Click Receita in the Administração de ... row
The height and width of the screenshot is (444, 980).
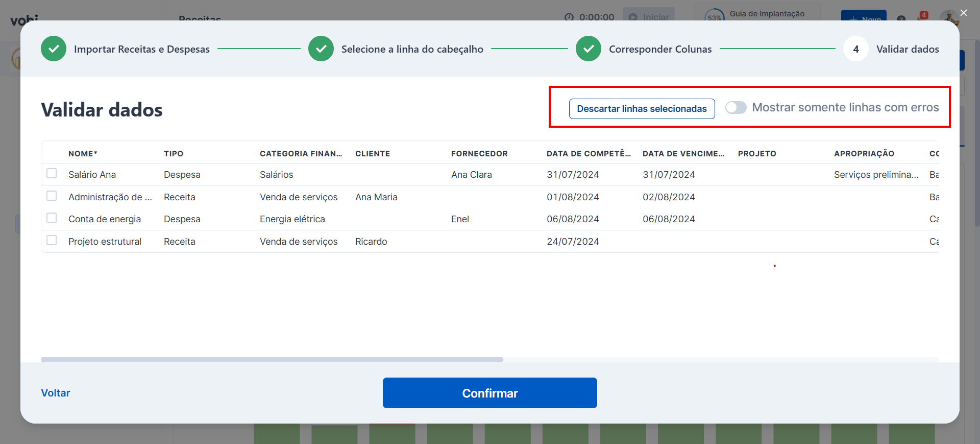click(180, 197)
